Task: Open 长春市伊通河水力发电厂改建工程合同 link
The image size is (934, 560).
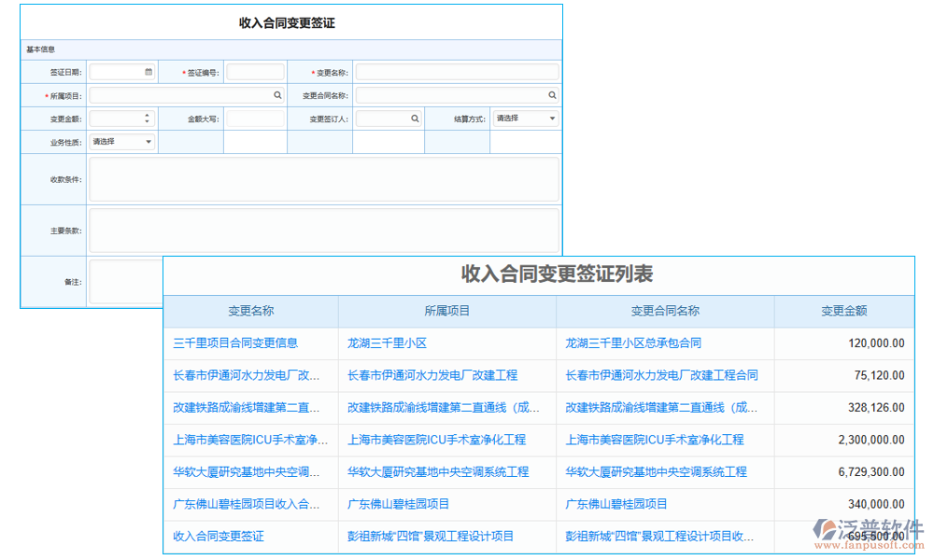Action: [660, 375]
